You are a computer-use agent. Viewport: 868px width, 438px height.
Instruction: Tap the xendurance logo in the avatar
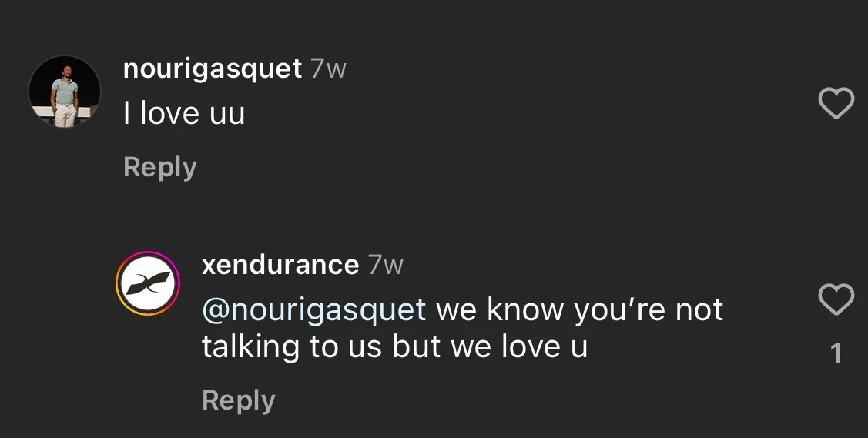click(x=148, y=283)
